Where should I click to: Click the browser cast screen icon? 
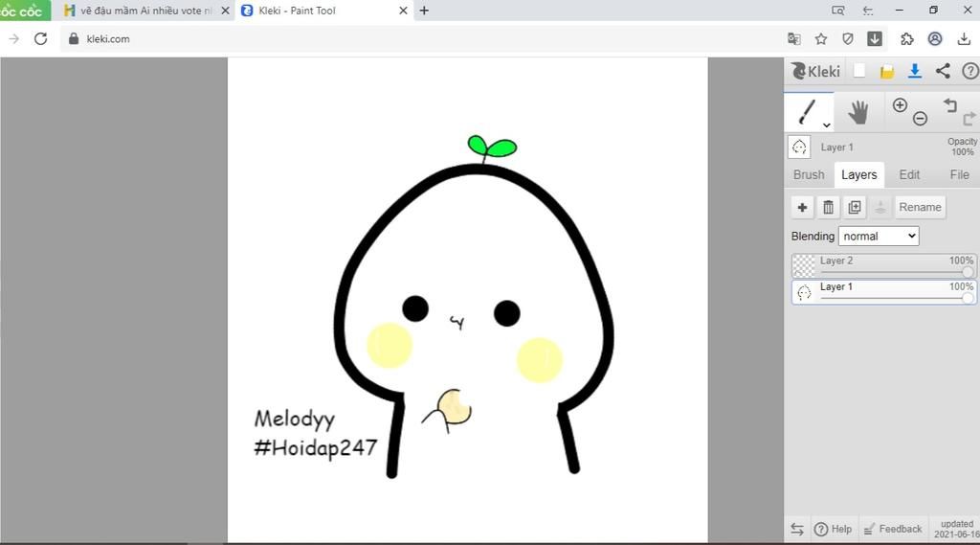click(x=838, y=10)
